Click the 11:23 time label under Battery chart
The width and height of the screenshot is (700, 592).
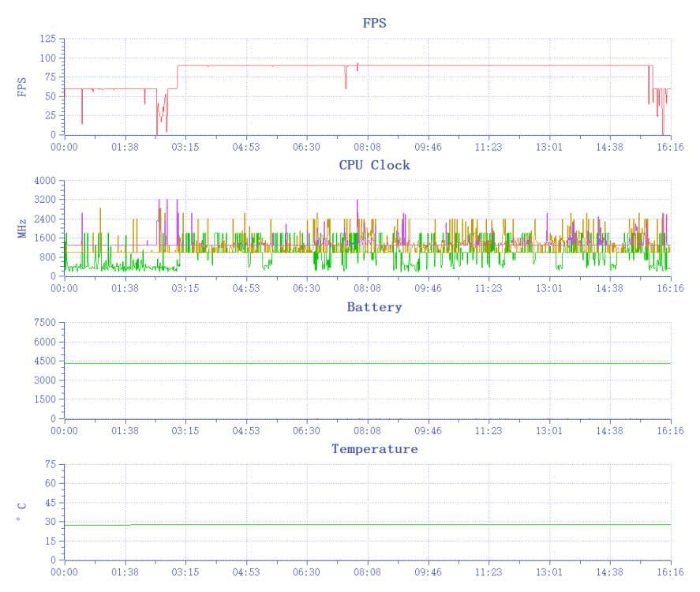[489, 431]
